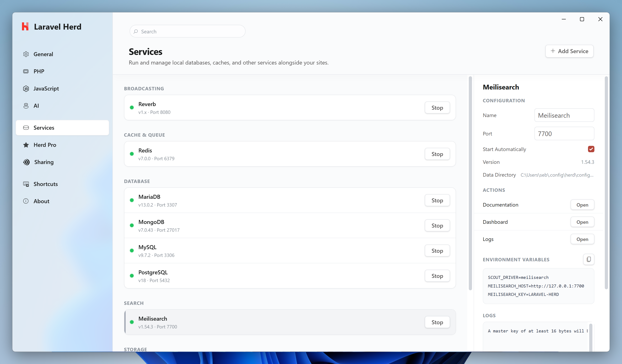
Task: Click the Add Service button
Action: click(569, 51)
